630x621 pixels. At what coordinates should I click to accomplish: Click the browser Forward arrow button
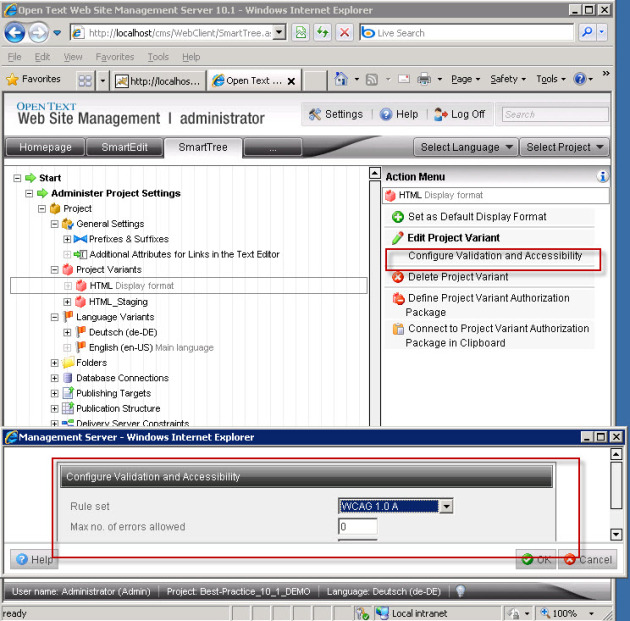[39, 33]
